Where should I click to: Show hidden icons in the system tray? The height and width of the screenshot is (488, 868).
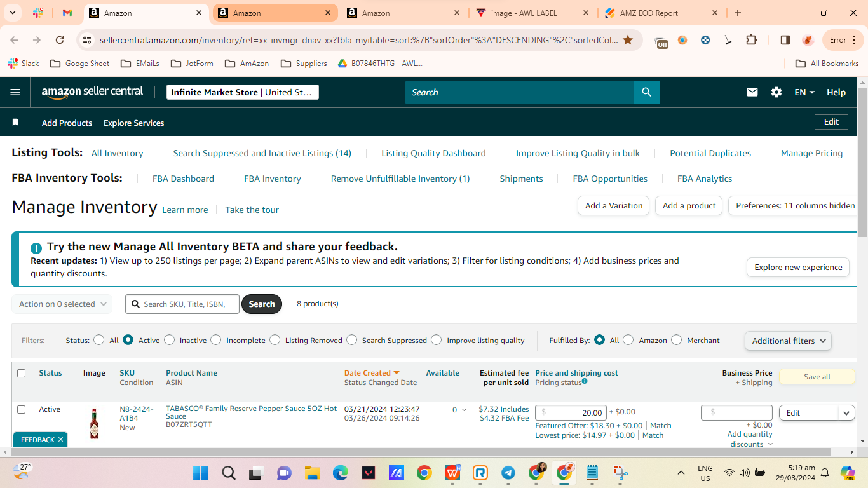tap(681, 473)
